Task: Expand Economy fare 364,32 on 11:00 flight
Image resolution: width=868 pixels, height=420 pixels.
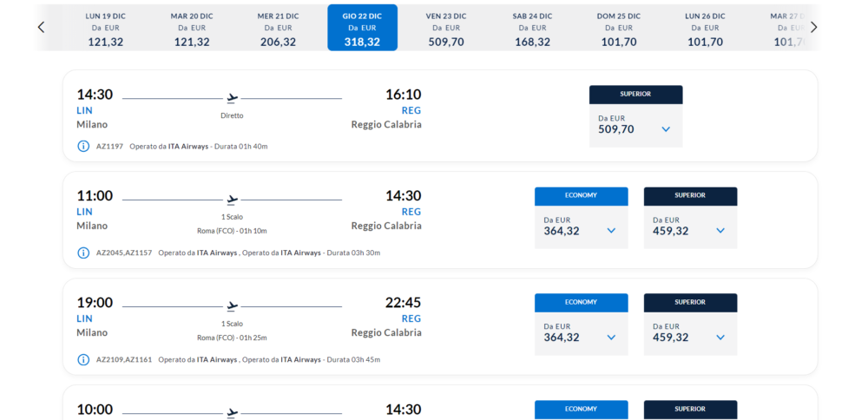Action: pyautogui.click(x=611, y=231)
